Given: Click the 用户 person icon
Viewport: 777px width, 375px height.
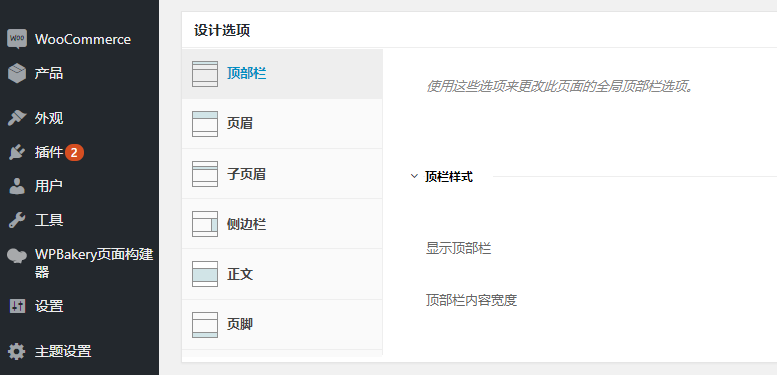Looking at the screenshot, I should pos(17,186).
